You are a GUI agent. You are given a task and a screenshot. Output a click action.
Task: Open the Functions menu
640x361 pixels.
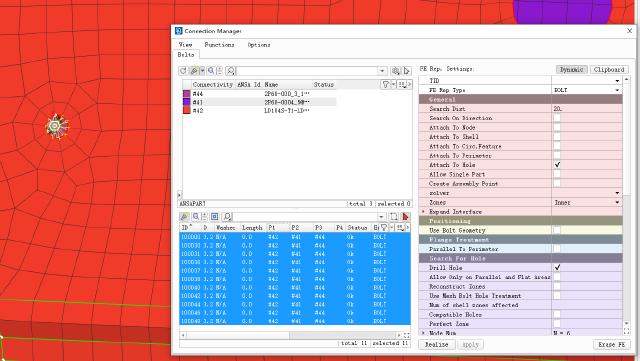(x=220, y=45)
